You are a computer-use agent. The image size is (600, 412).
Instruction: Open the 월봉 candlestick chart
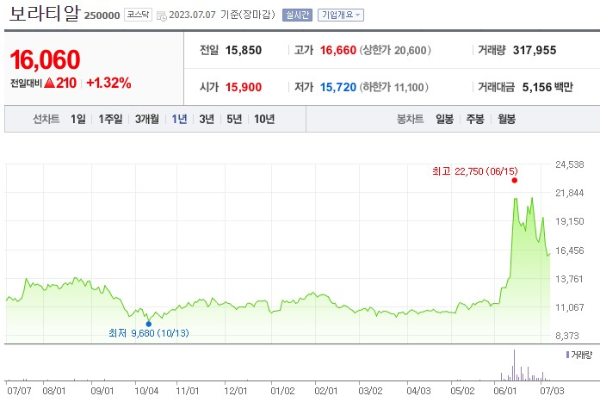coord(506,119)
